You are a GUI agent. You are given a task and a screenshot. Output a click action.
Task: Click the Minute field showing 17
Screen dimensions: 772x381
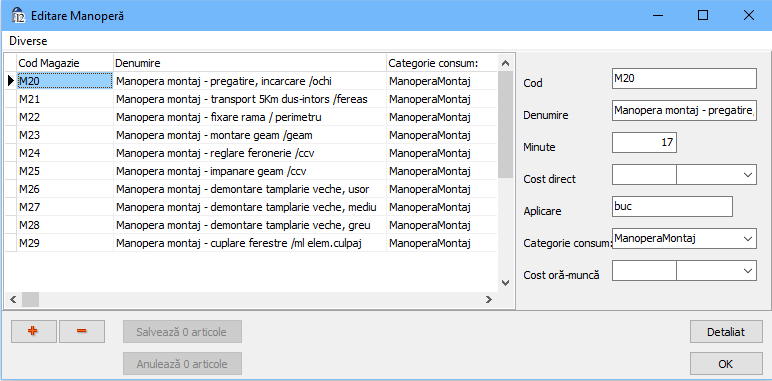pyautogui.click(x=644, y=143)
